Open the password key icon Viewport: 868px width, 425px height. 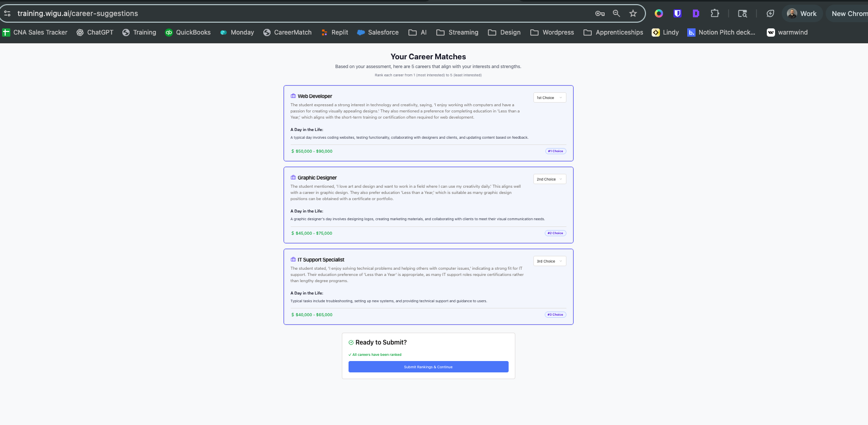pyautogui.click(x=599, y=13)
